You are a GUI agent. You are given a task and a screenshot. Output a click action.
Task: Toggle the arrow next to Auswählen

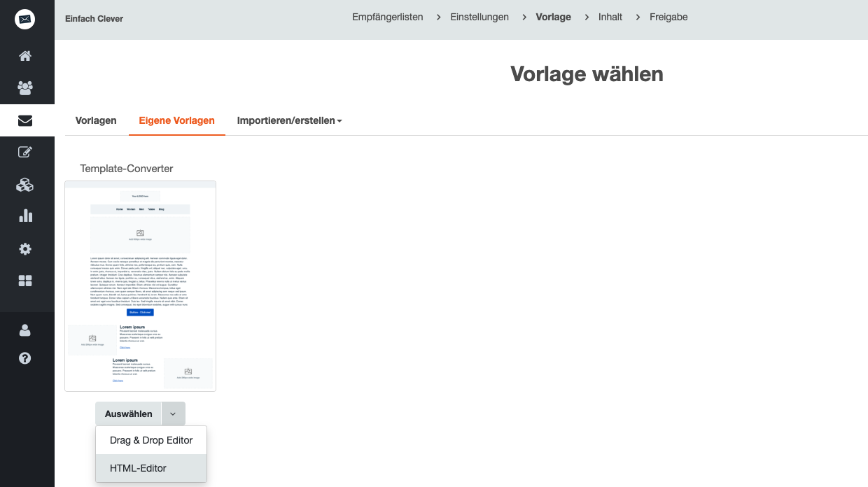coord(173,414)
